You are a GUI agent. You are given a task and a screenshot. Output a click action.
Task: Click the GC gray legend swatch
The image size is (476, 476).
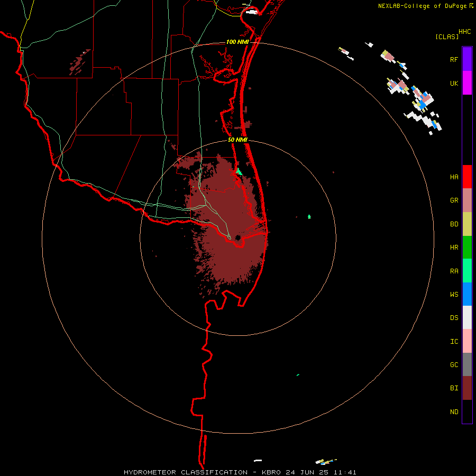467,364
